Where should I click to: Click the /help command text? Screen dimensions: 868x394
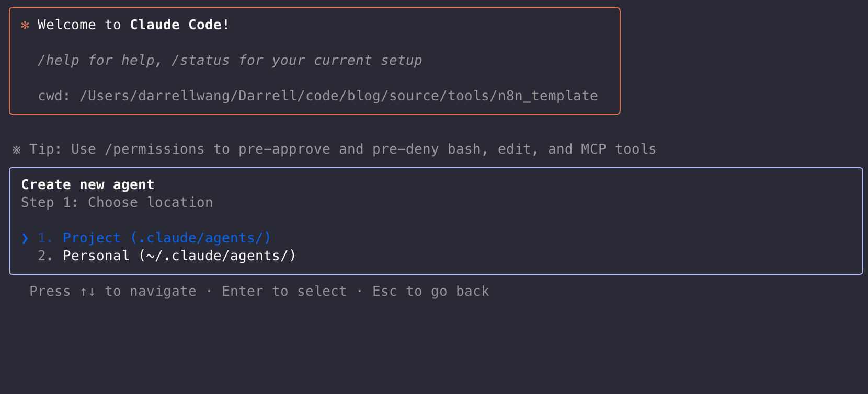point(58,61)
